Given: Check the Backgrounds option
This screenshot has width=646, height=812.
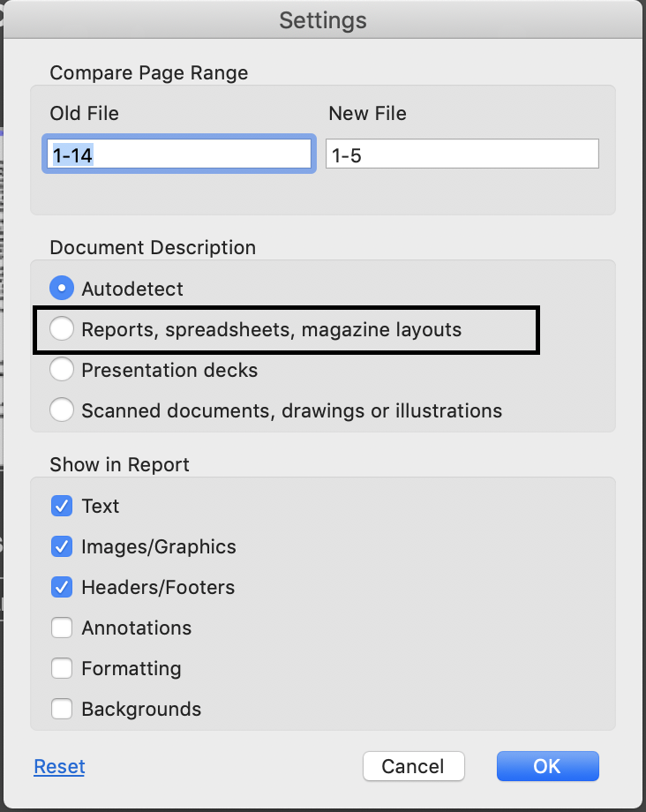Looking at the screenshot, I should pyautogui.click(x=62, y=709).
